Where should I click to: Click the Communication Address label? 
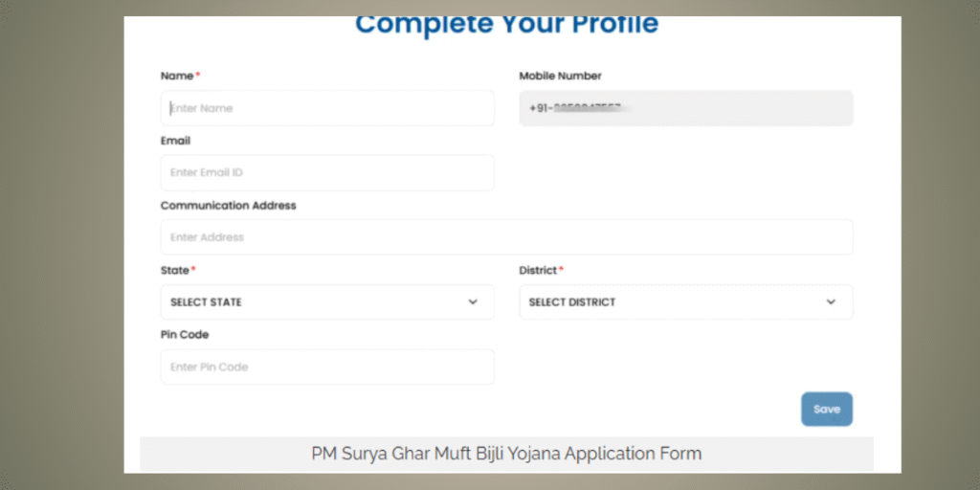228,206
